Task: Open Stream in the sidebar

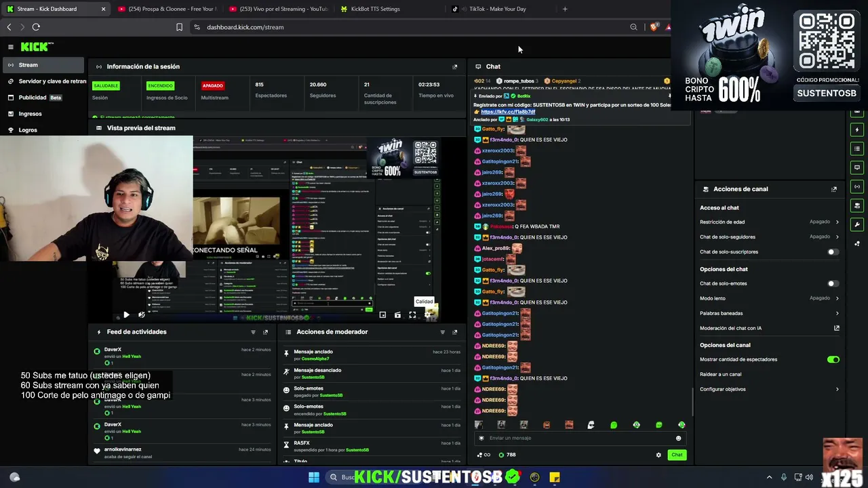Action: coord(43,65)
